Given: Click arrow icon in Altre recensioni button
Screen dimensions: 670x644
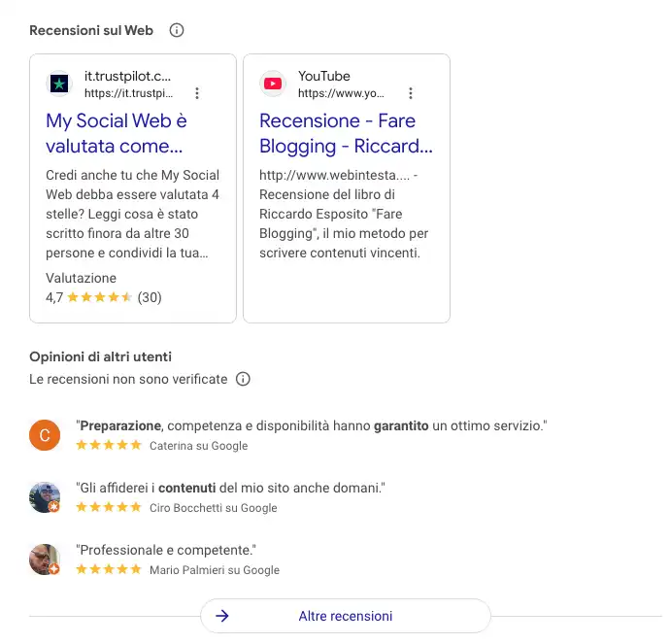Looking at the screenshot, I should [x=222, y=616].
